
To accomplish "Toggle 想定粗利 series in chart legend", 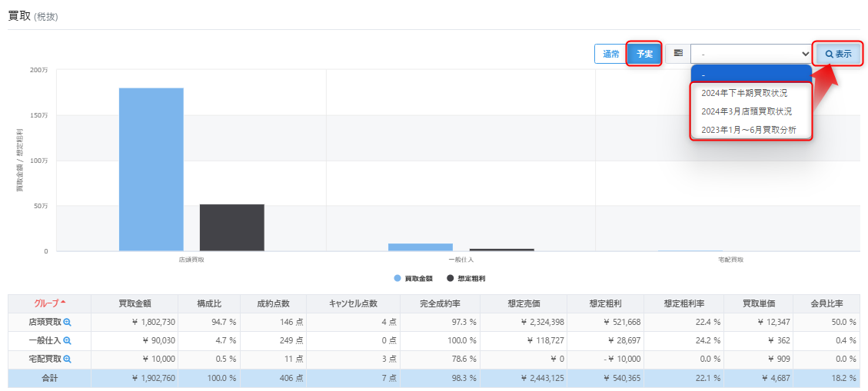I will click(466, 278).
